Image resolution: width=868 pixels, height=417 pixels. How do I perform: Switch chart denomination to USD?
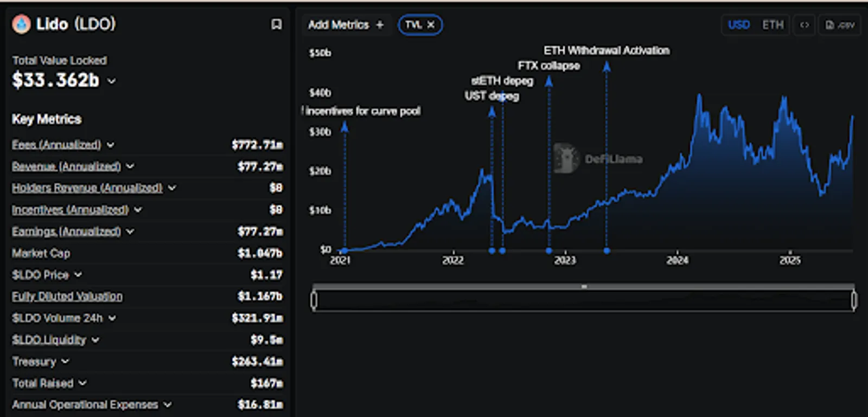pyautogui.click(x=739, y=25)
